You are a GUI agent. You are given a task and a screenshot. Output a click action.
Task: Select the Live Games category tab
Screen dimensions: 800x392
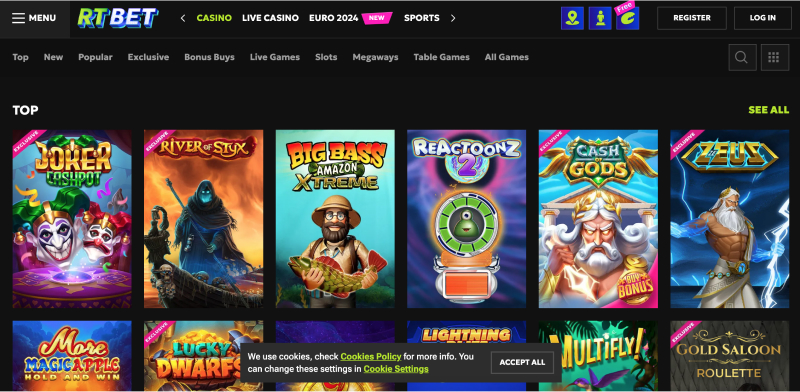tap(274, 57)
